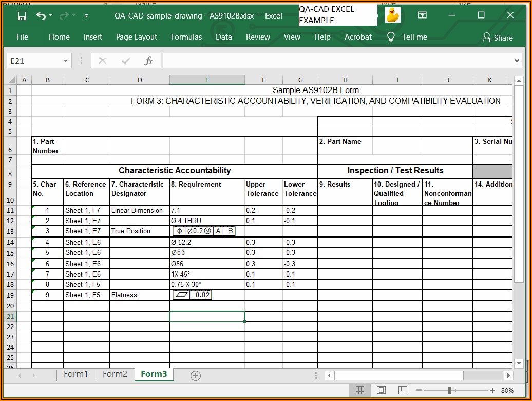This screenshot has width=532, height=401.
Task: Switch to the Form1 sheet tab
Action: [75, 374]
